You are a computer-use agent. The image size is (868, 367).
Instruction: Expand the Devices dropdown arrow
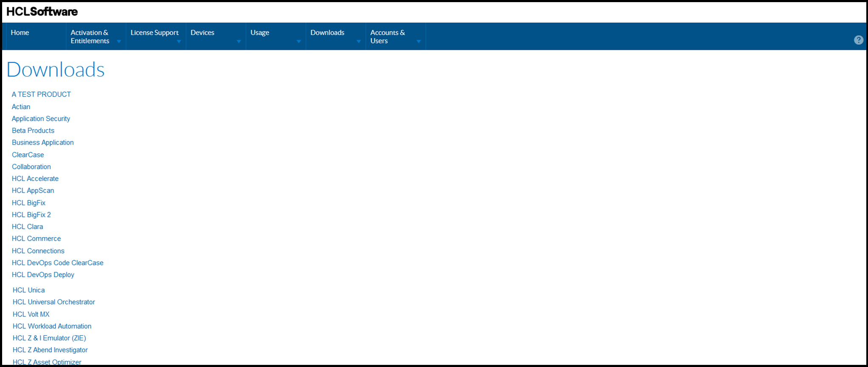(239, 41)
